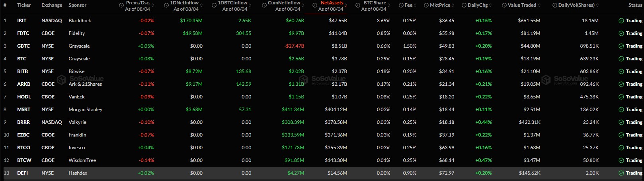The image size is (644, 181).
Task: Click the 18.16M daily volume cell
Action: [590, 21]
